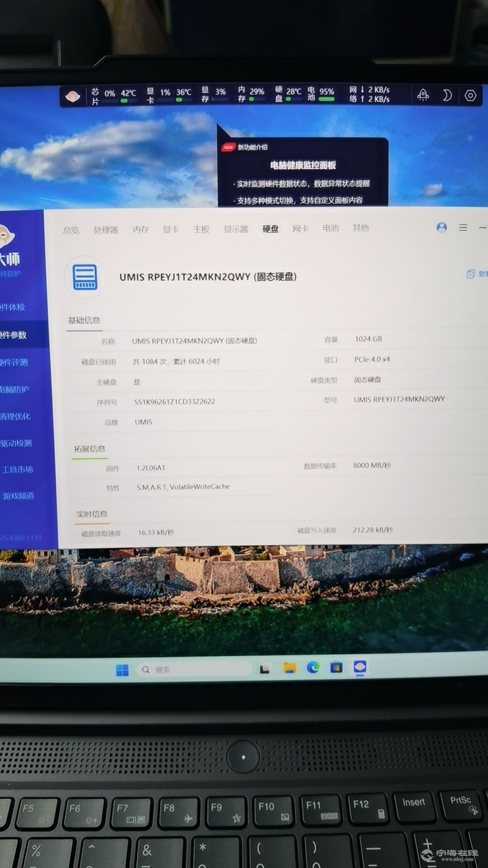488x868 pixels.
Task: Go to 硬件评测 in the sidebar
Action: 14,362
